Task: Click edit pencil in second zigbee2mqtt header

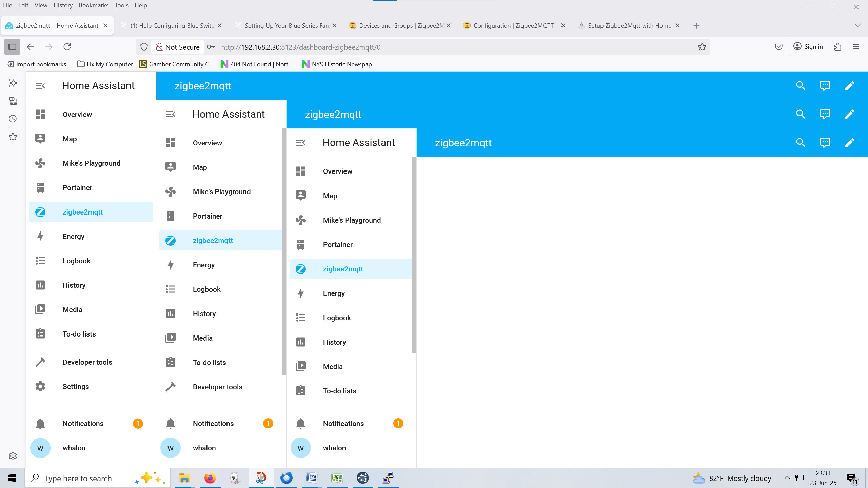Action: pyautogui.click(x=849, y=114)
